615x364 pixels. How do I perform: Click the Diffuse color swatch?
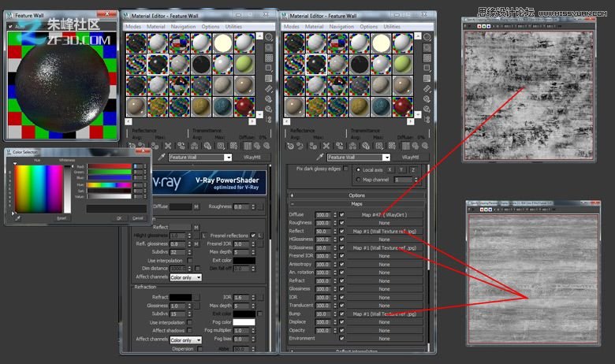(x=181, y=206)
